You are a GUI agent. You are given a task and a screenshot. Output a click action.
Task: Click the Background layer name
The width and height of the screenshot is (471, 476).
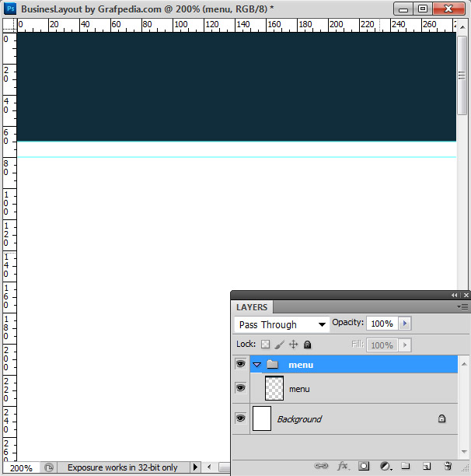[x=299, y=419]
